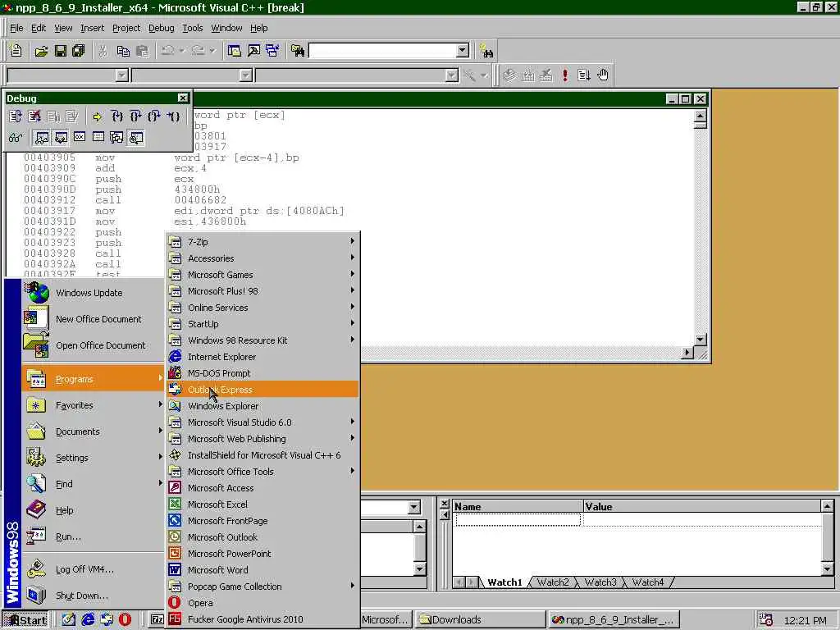
Task: Click the Apply Code Changes icon
Action: click(72, 116)
